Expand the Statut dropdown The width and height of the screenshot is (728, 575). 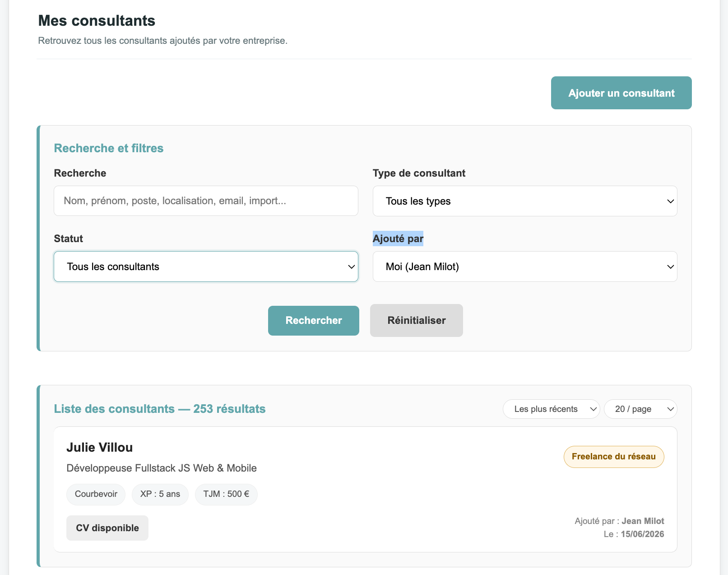[206, 266]
